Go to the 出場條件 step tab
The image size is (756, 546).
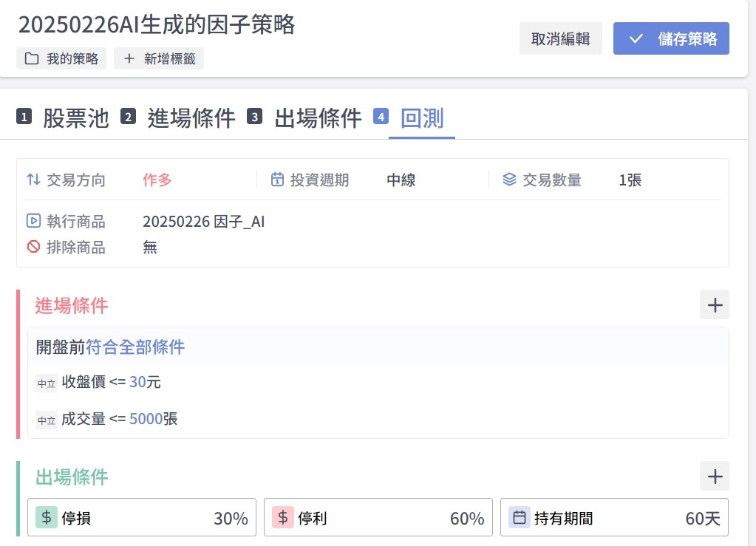click(318, 117)
